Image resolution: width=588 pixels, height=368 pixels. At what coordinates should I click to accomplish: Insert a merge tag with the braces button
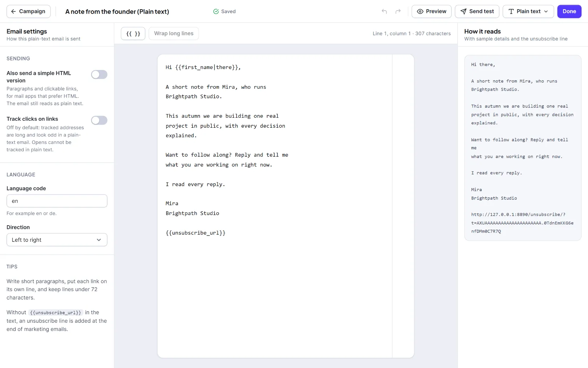click(133, 33)
